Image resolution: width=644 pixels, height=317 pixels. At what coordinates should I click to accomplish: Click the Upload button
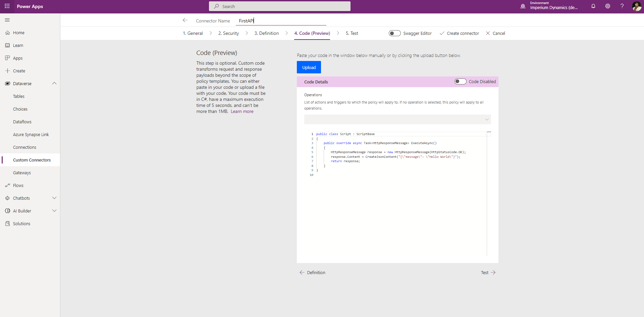[309, 67]
